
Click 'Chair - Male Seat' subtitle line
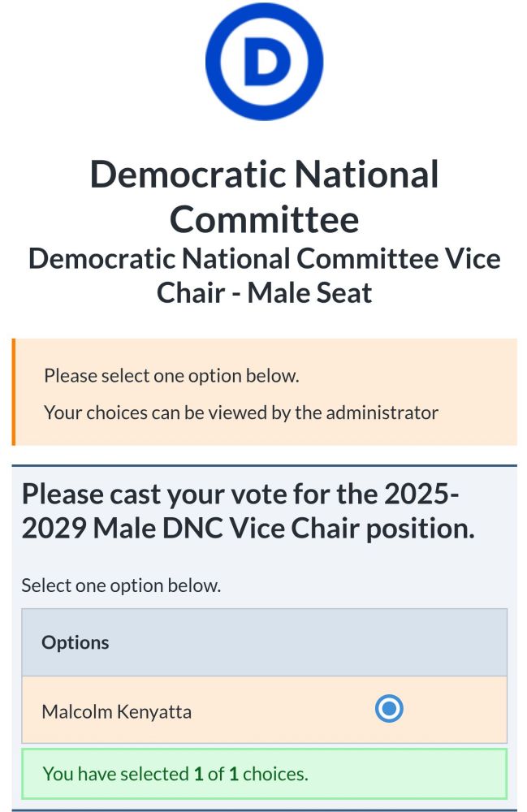(x=264, y=292)
